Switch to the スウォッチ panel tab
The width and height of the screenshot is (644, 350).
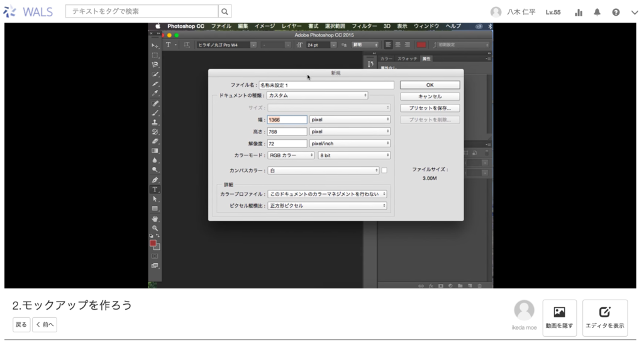tap(407, 59)
